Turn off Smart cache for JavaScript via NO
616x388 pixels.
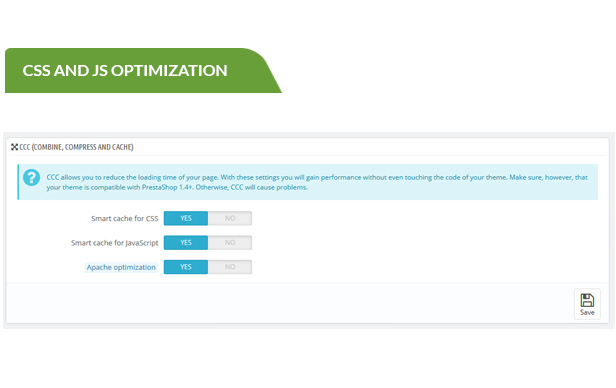(x=230, y=243)
